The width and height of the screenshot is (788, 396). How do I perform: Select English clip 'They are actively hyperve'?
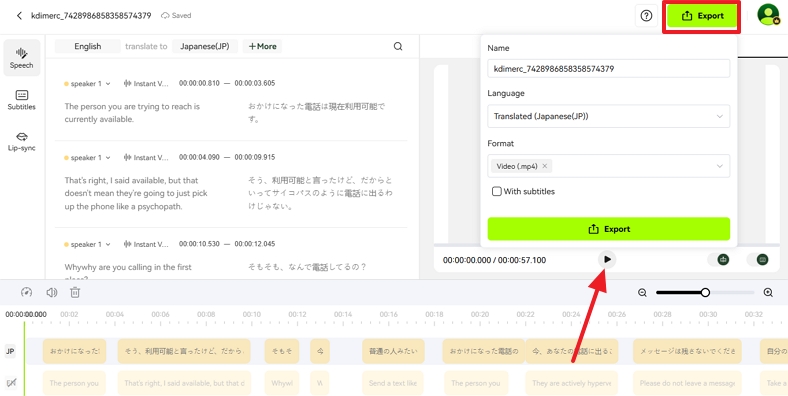(571, 383)
